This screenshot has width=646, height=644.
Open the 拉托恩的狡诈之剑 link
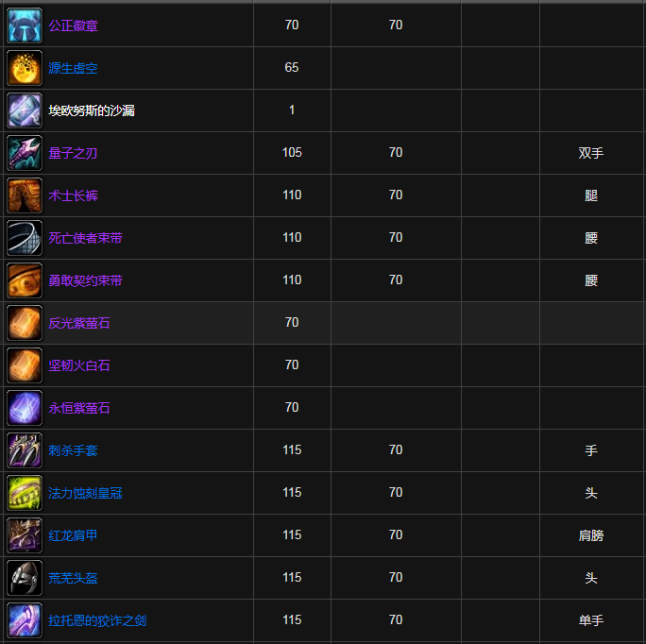(x=97, y=620)
